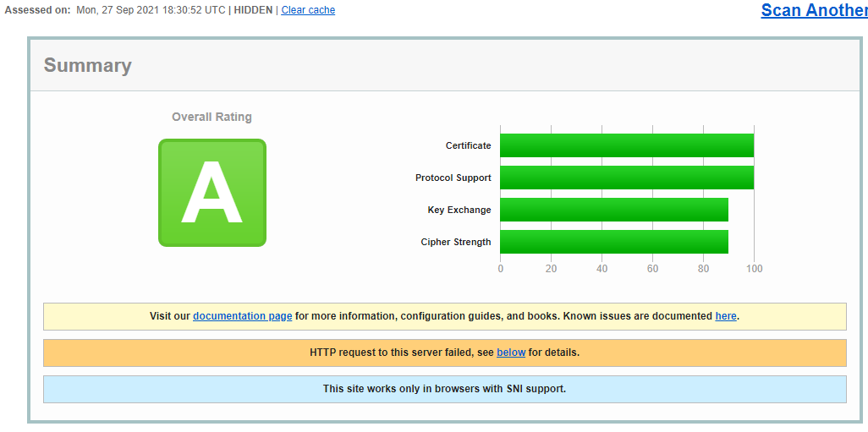Screen dimensions: 868x432
Task: Open the documentation page link
Action: 243,316
